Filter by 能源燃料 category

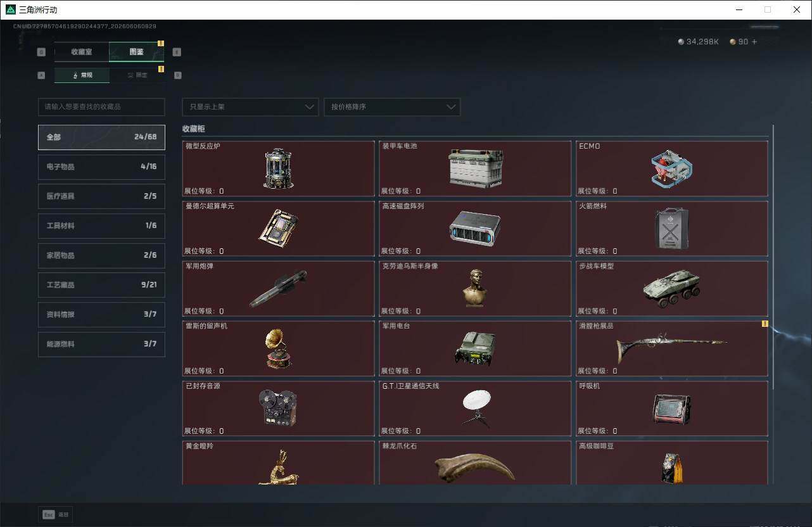pyautogui.click(x=101, y=344)
